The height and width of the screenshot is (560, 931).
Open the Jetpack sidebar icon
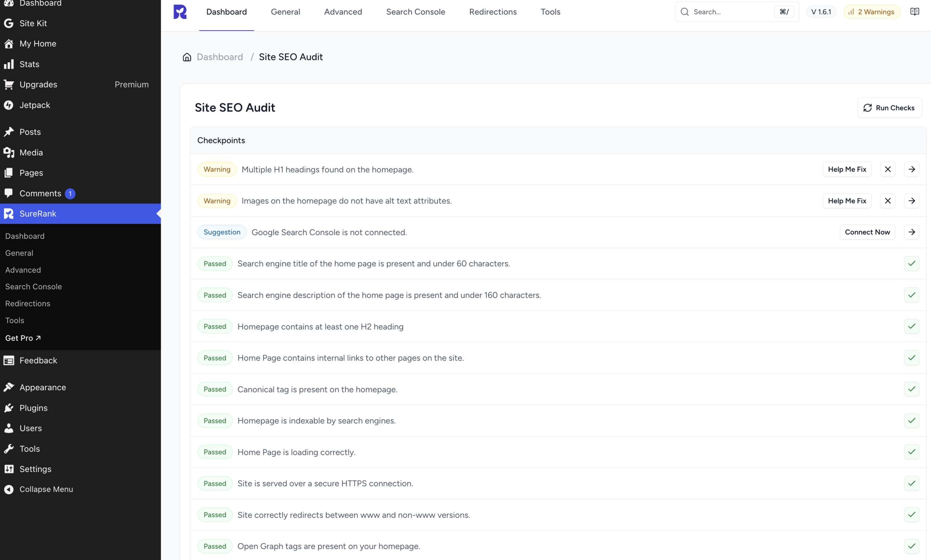point(9,105)
